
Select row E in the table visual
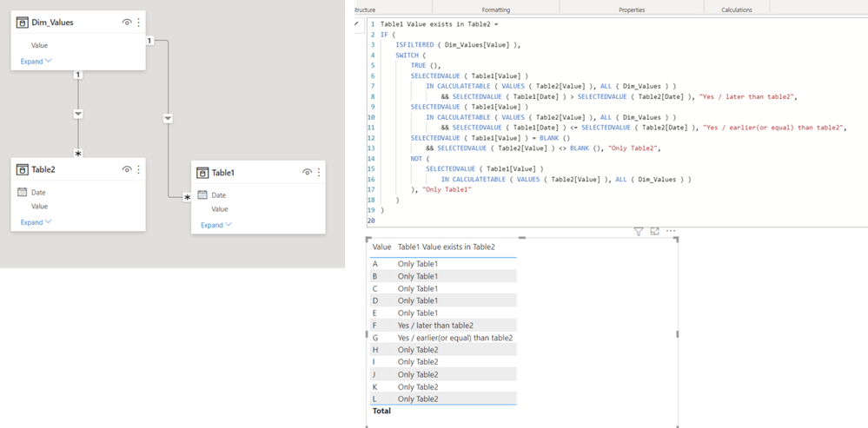point(443,313)
